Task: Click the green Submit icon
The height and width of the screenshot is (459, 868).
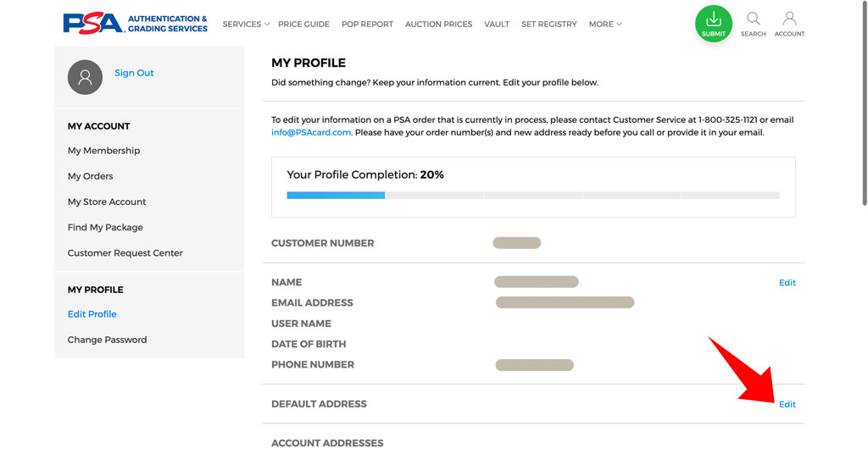Action: pos(714,24)
